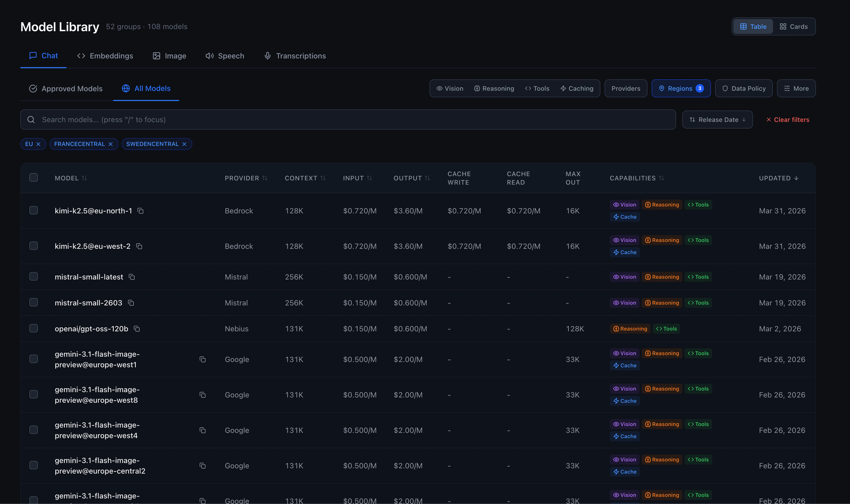Copy the kimi-k2.5@eu-north-1 model name

pos(140,211)
